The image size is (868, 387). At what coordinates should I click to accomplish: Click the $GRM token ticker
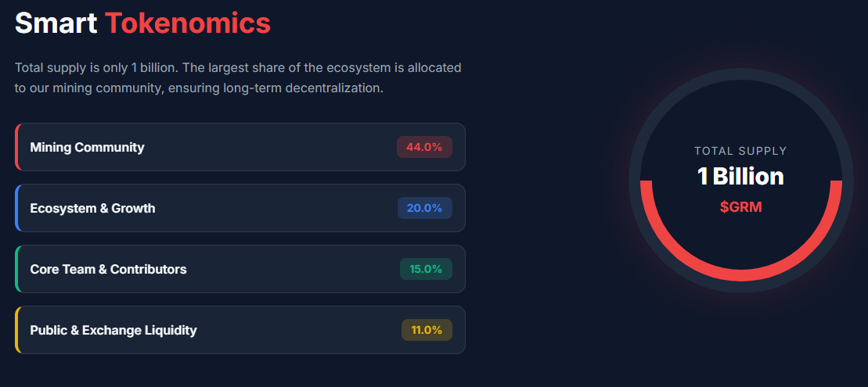(740, 207)
